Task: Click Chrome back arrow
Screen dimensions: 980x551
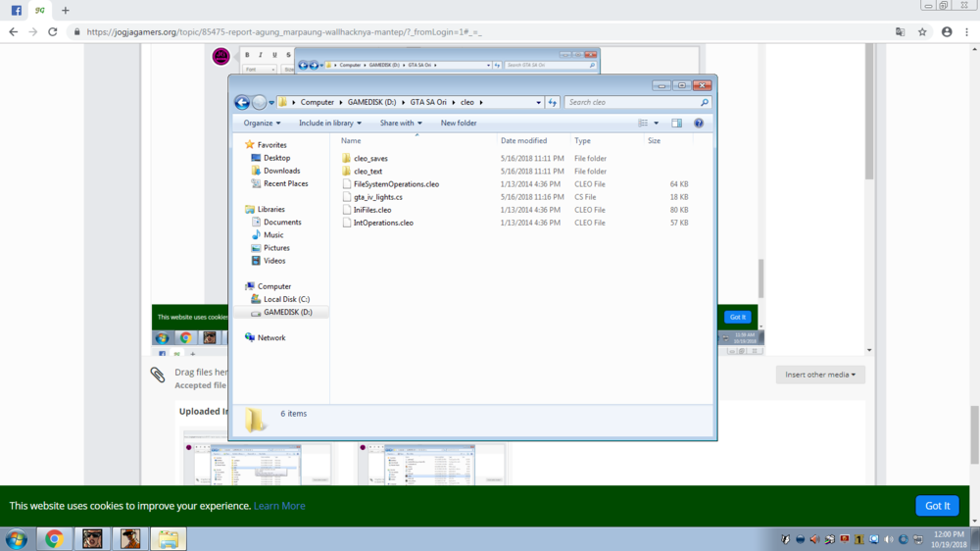Action: 13,32
